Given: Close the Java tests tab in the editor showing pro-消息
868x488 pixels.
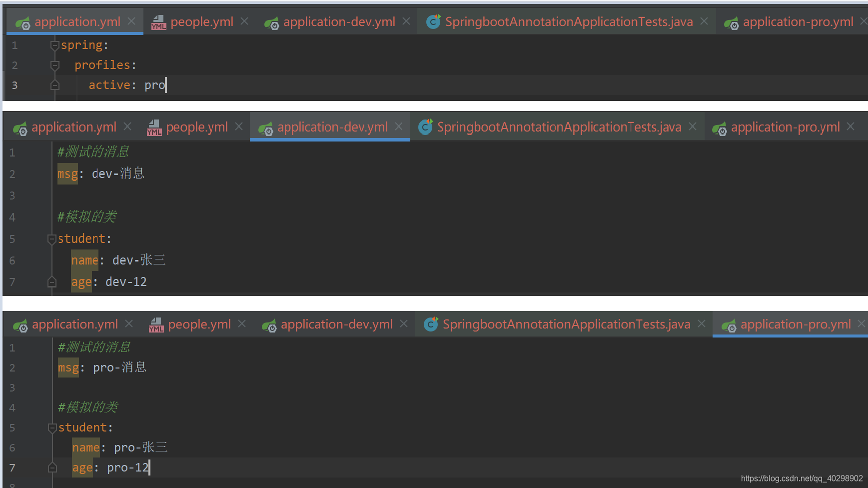Looking at the screenshot, I should click(x=702, y=323).
